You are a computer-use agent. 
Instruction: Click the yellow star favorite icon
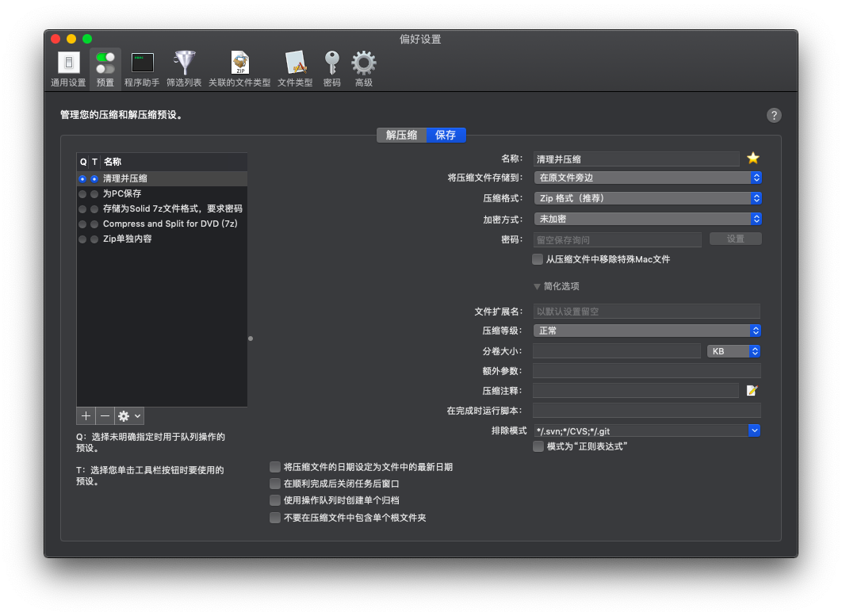753,158
